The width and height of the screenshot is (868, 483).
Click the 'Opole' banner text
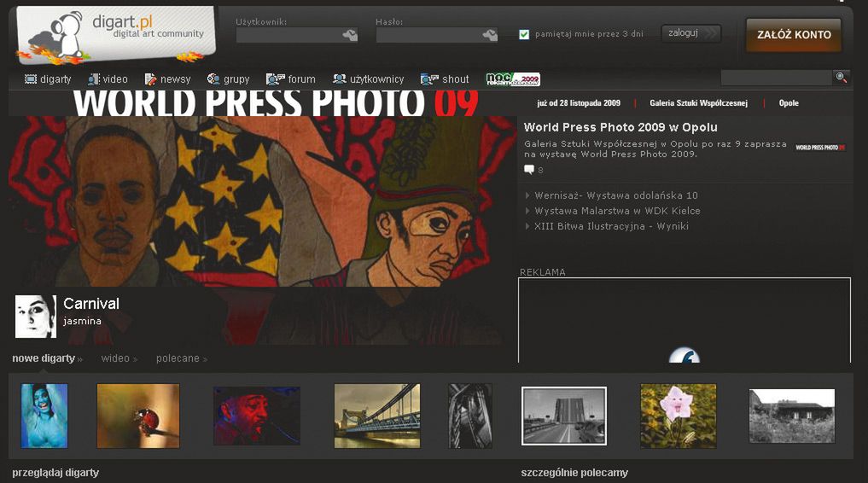point(789,103)
